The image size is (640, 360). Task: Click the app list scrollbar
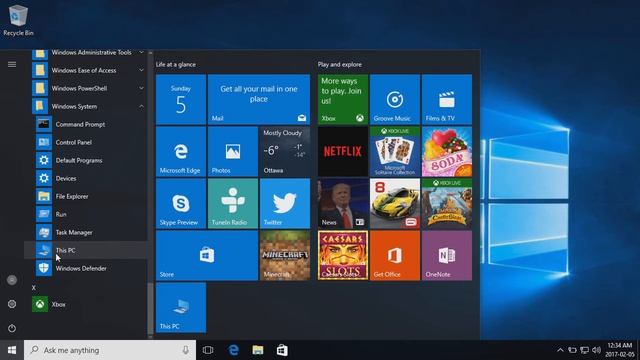coord(150,308)
